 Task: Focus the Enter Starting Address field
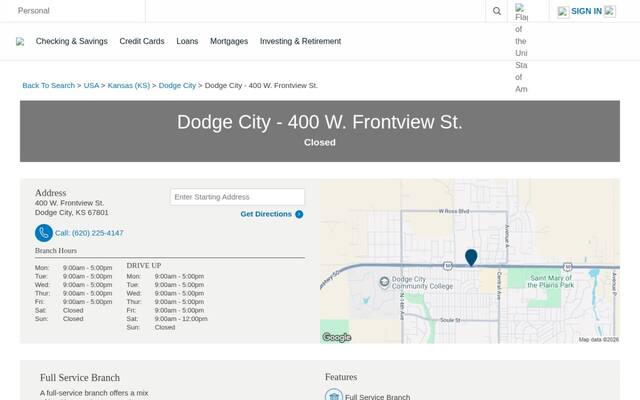[x=237, y=197]
